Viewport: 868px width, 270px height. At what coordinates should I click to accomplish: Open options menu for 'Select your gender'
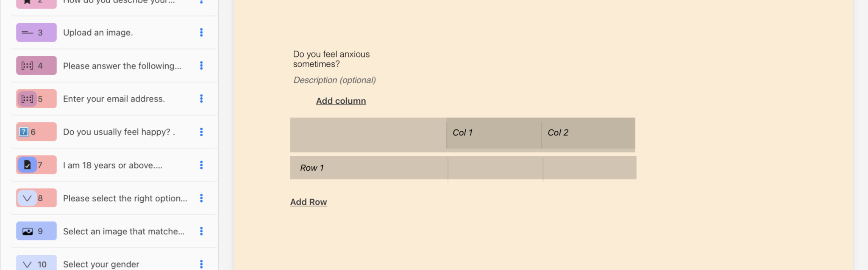pos(201,264)
